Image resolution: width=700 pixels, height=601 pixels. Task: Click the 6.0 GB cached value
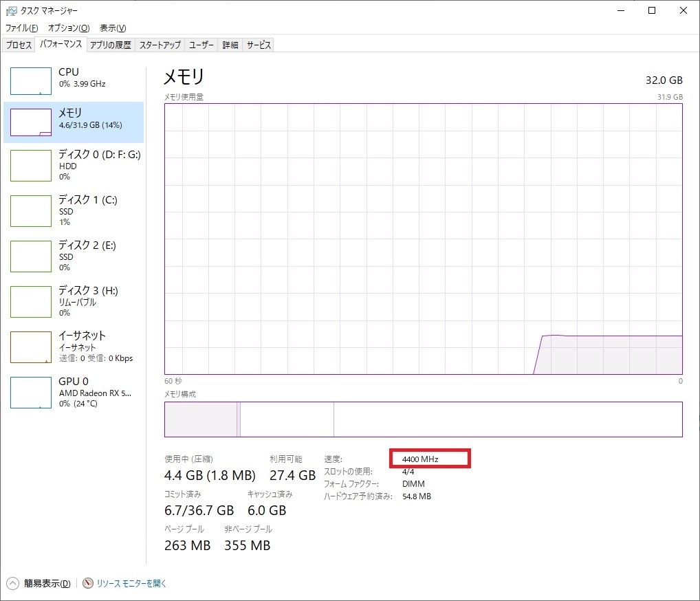click(x=267, y=510)
